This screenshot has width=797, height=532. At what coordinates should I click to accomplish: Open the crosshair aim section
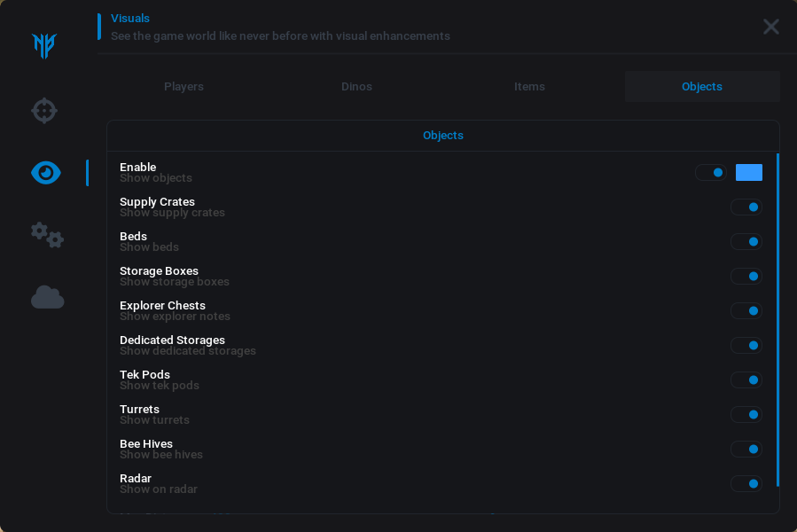pos(44,111)
